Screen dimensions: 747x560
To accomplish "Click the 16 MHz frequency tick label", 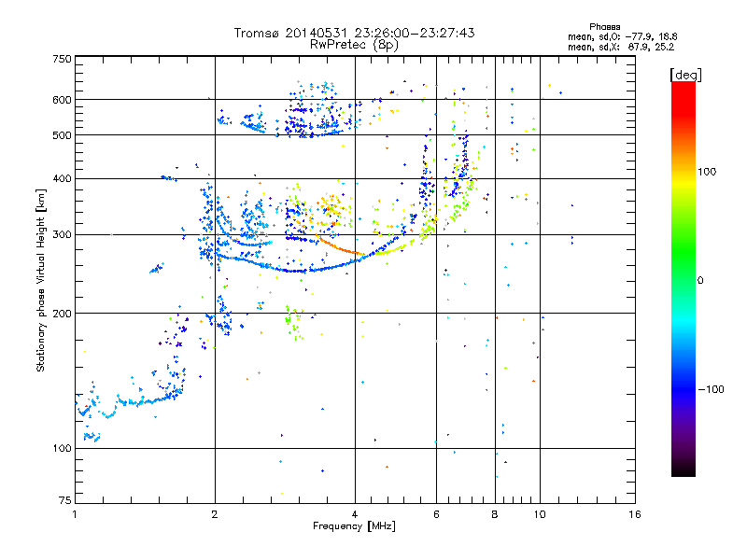I will (x=635, y=514).
